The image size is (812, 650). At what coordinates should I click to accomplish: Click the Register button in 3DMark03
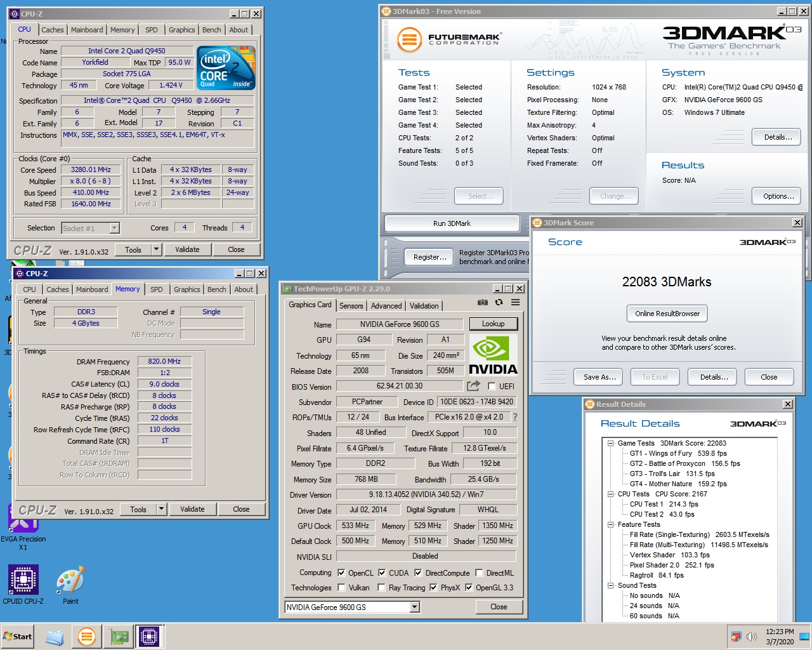coord(430,257)
